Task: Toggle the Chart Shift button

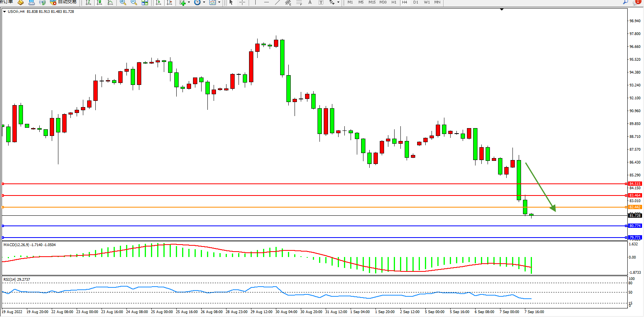Action: (x=169, y=2)
